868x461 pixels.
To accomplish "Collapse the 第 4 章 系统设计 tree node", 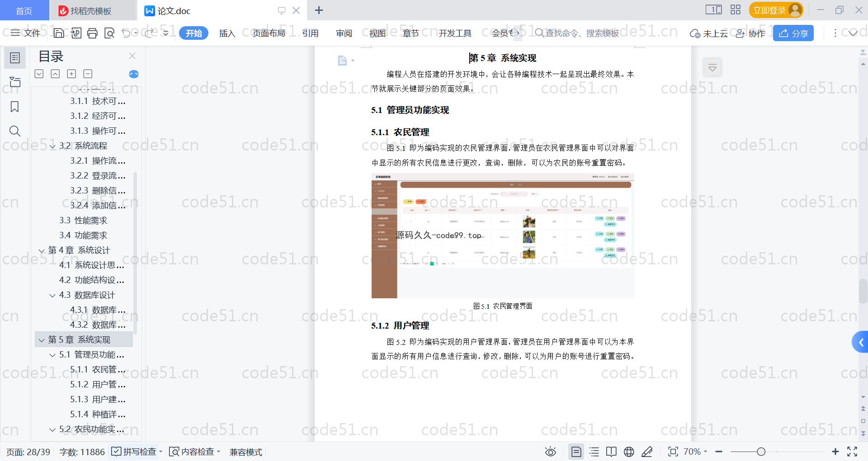I will (42, 250).
